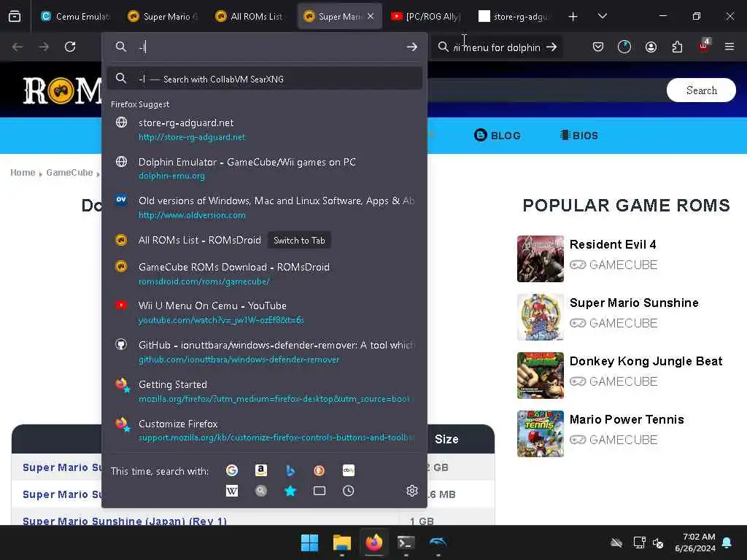The height and width of the screenshot is (560, 747).
Task: Open the Firefox application menu
Action: [729, 47]
